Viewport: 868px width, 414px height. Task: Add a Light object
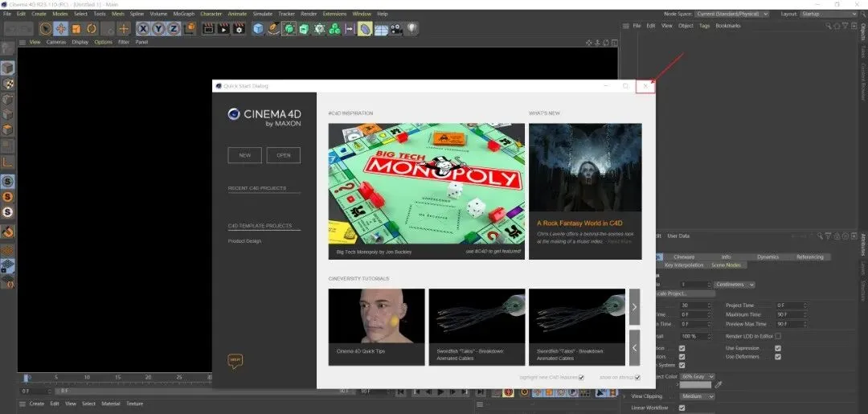point(411,28)
